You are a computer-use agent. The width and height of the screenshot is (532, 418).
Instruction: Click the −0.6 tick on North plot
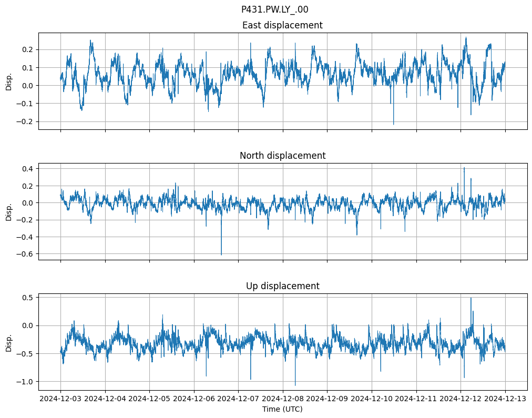click(25, 254)
